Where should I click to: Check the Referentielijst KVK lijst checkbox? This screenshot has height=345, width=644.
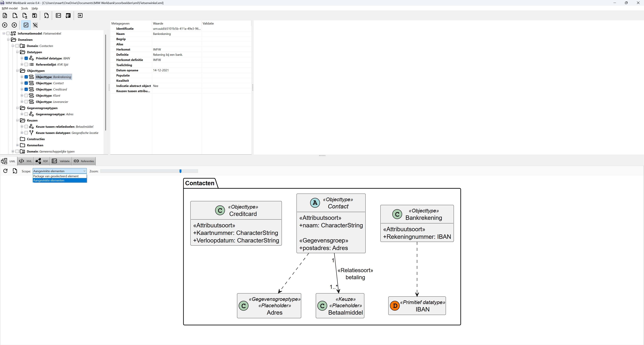(x=26, y=64)
